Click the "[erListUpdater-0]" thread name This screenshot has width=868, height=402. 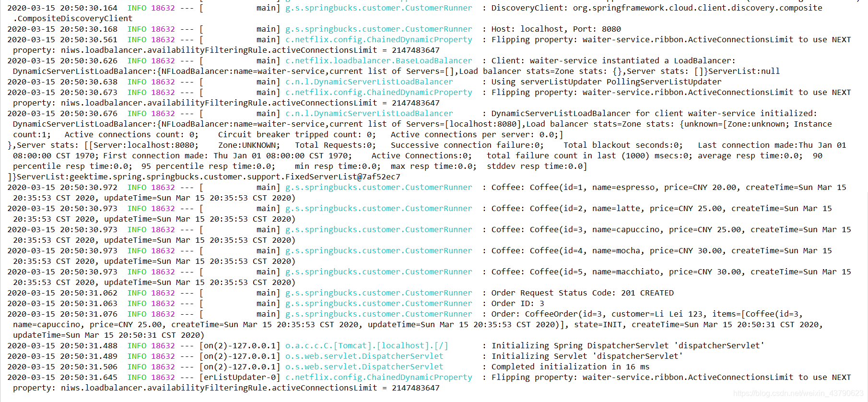[x=240, y=378]
